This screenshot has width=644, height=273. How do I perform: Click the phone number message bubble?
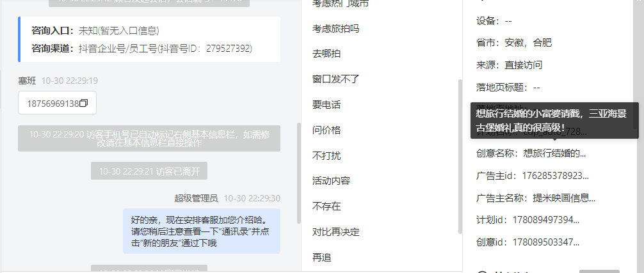pos(57,103)
